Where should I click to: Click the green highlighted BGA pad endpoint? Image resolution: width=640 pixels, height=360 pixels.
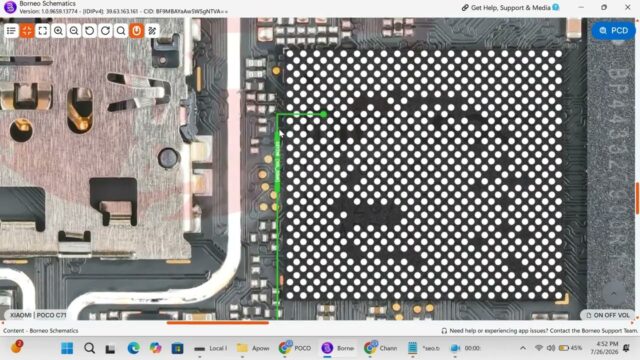click(324, 115)
